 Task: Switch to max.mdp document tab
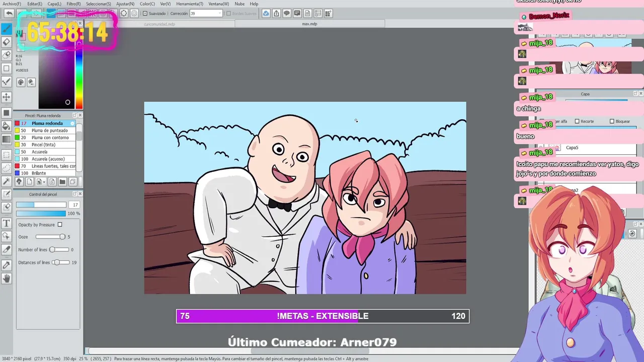(x=309, y=24)
